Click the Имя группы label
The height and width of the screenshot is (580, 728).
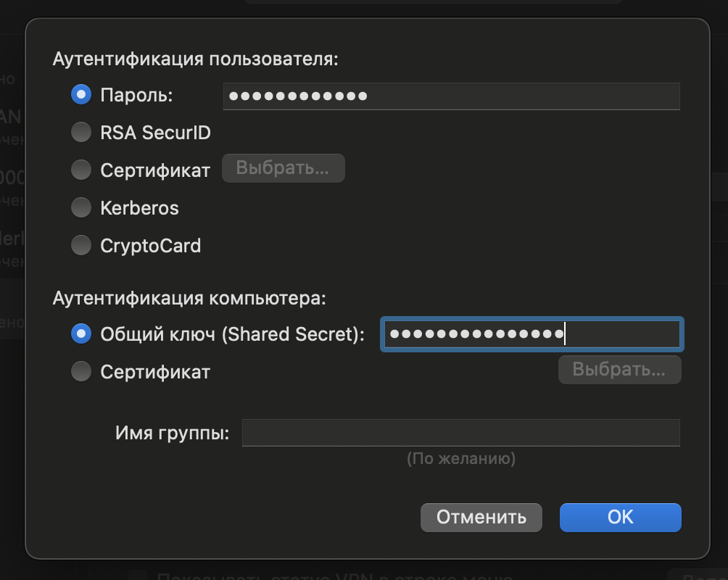click(172, 434)
